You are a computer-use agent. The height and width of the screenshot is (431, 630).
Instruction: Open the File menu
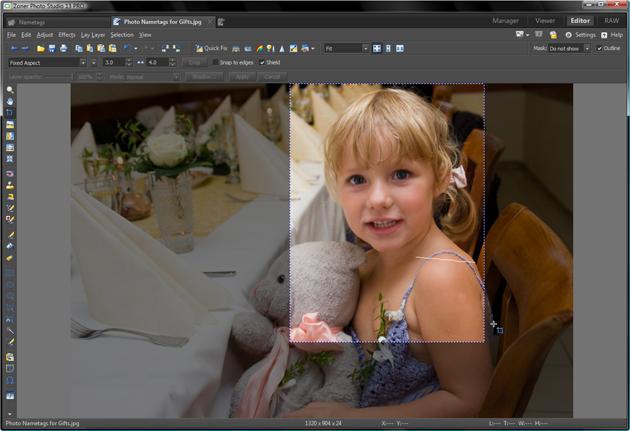click(x=11, y=35)
